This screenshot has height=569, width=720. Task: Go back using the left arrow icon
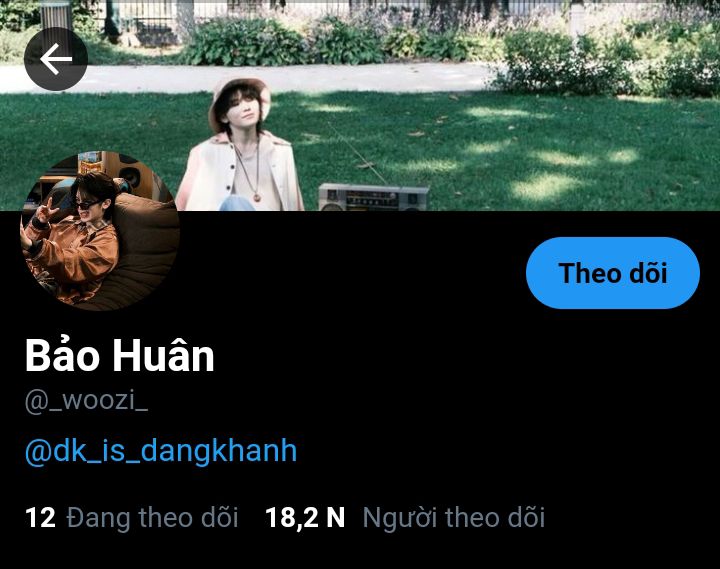click(56, 59)
